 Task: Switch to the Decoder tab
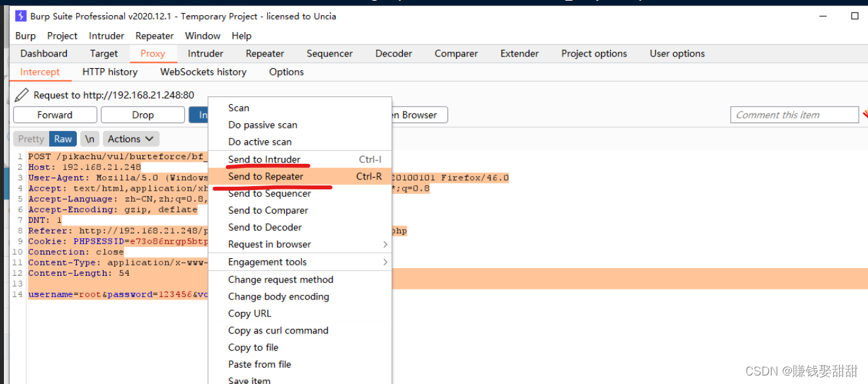[394, 54]
